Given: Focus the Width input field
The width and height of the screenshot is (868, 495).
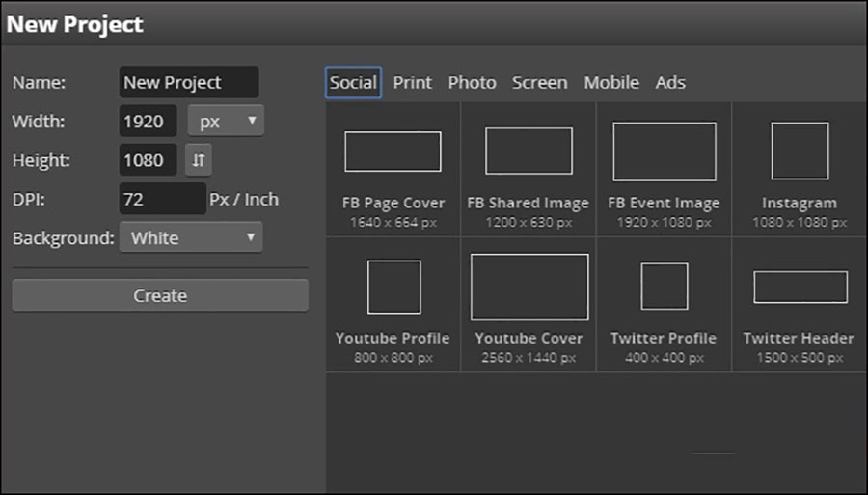Looking at the screenshot, I should [x=148, y=122].
